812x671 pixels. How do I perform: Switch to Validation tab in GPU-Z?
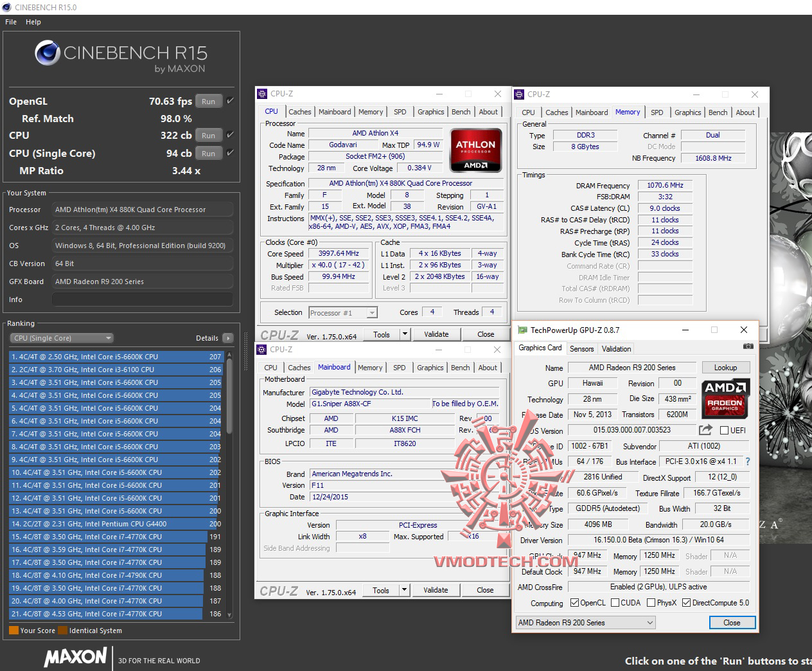pyautogui.click(x=617, y=349)
